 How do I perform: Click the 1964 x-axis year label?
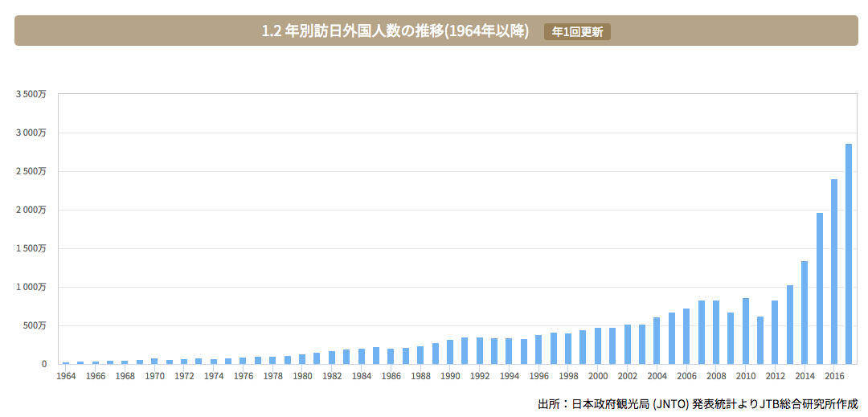click(x=66, y=375)
